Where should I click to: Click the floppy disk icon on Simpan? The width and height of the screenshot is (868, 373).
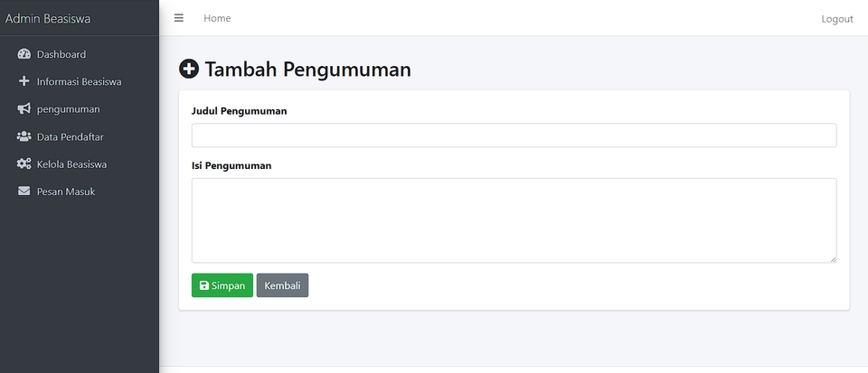tap(204, 285)
